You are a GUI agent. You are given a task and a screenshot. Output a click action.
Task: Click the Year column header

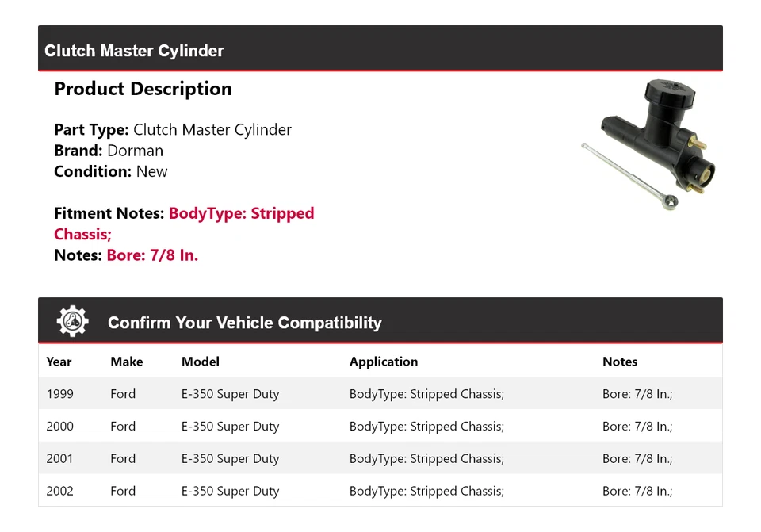[x=59, y=362]
